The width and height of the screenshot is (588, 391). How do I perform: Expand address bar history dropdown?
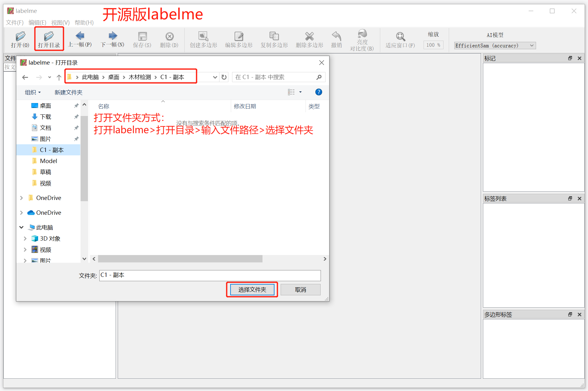[215, 77]
